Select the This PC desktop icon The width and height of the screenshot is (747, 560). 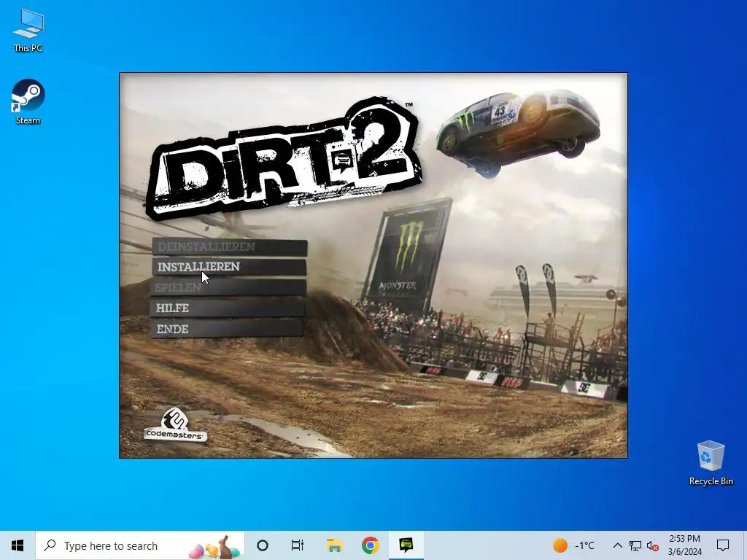point(28,31)
